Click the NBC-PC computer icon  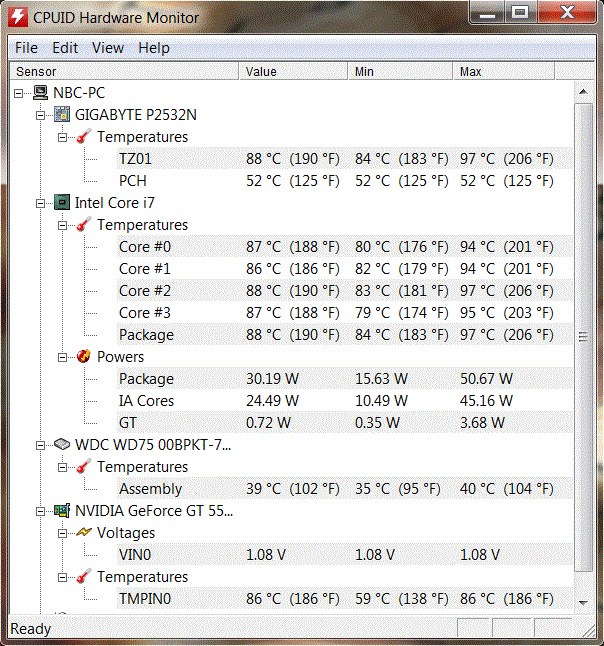[x=40, y=93]
